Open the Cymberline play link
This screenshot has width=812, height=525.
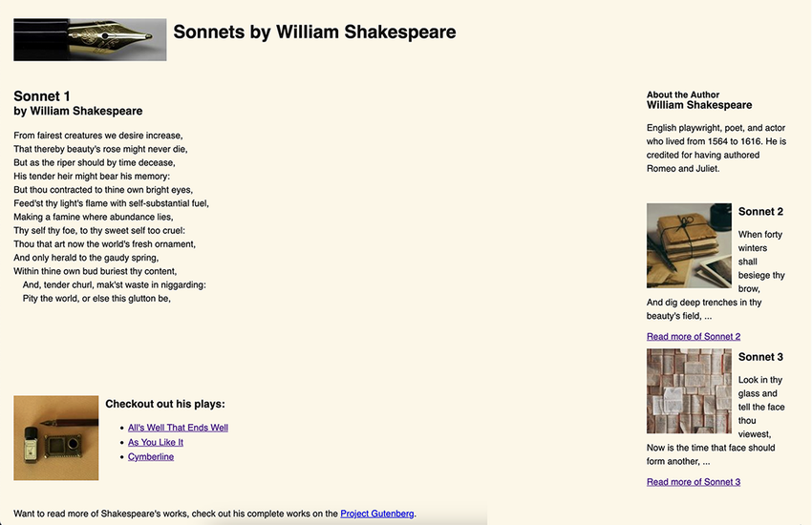coord(151,456)
